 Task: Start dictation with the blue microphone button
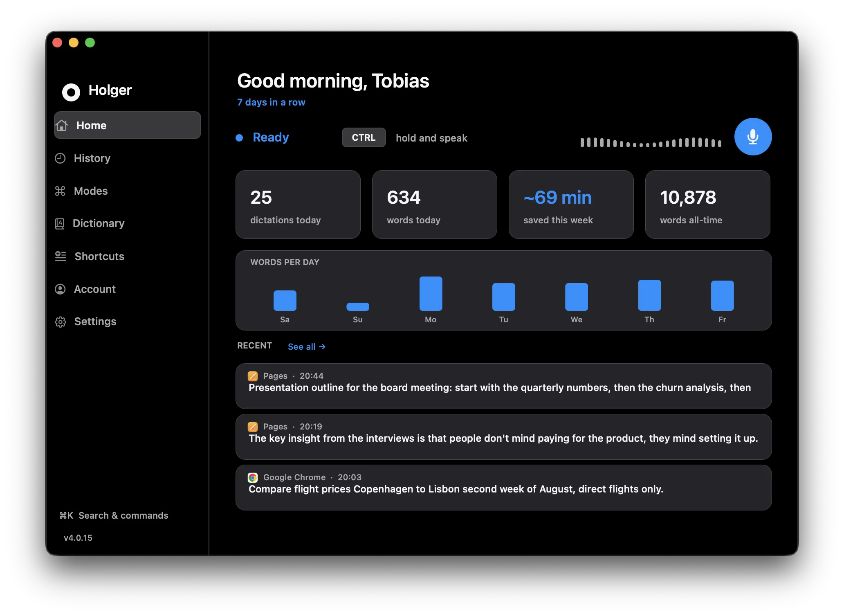point(752,137)
